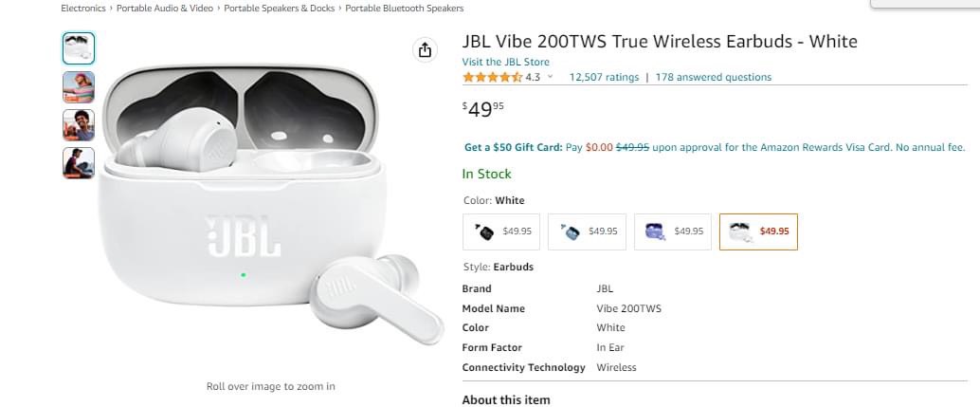Navigate to Portable Audio & Video breadcrumb
This screenshot has height=407, width=980.
tap(166, 9)
